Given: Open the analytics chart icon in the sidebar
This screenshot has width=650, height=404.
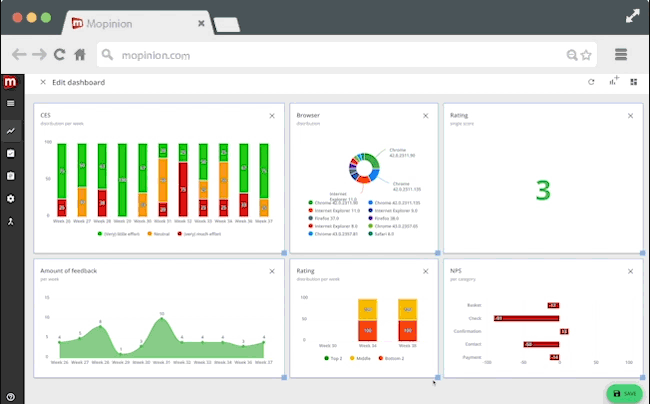Looking at the screenshot, I should point(10,130).
